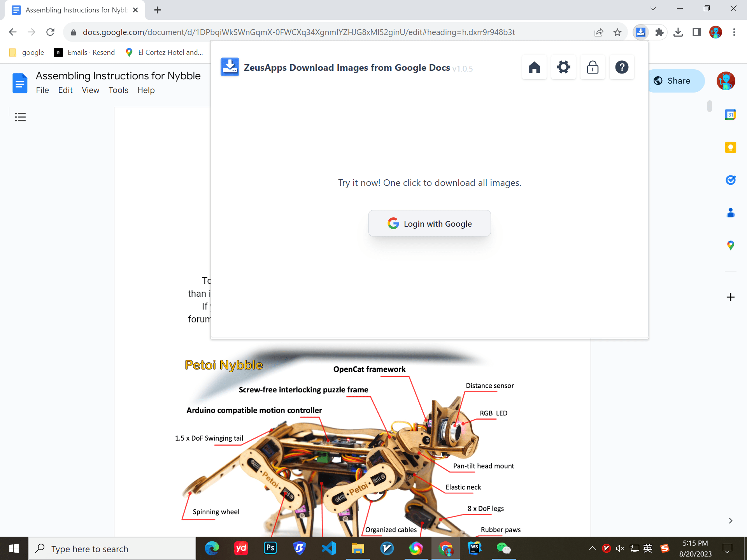Open the Edit menu

65,90
